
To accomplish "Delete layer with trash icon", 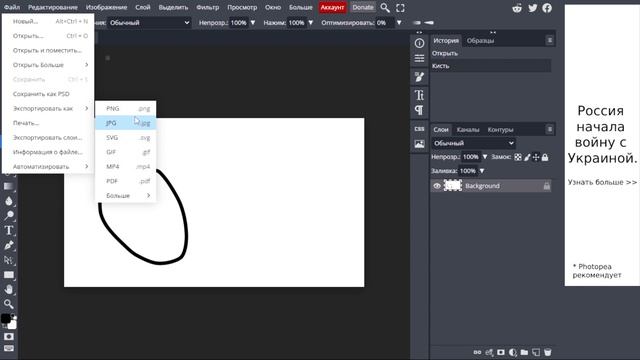I will tap(548, 352).
